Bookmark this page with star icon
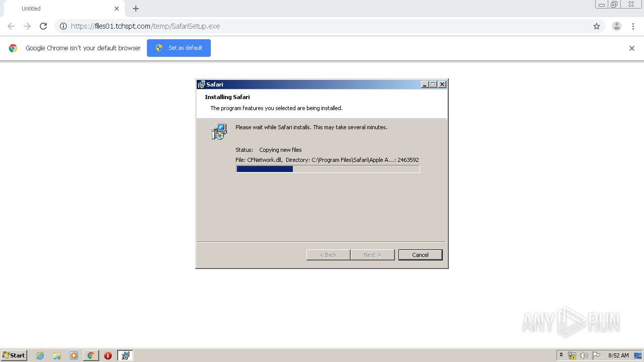The image size is (644, 362). pyautogui.click(x=597, y=26)
